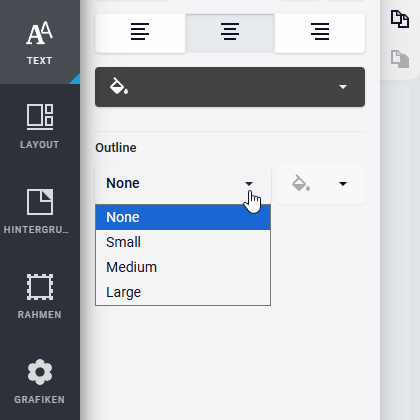Click the text fill bucket icon
Image resolution: width=420 pixels, height=420 pixels.
tap(119, 86)
